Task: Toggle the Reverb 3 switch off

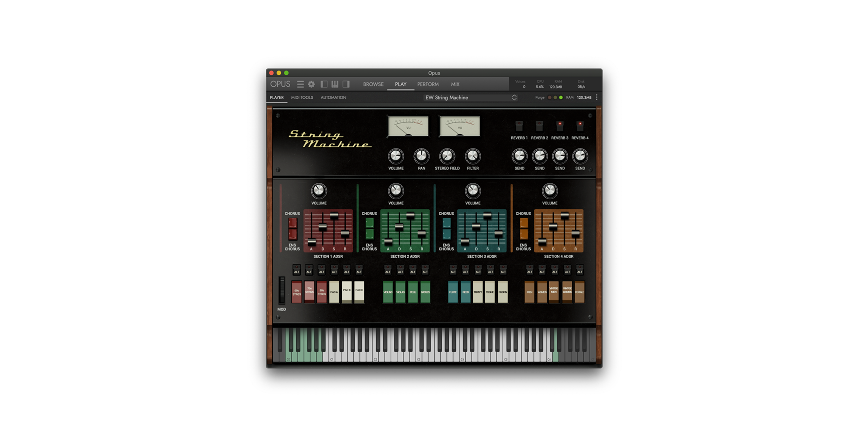Action: coord(559,126)
